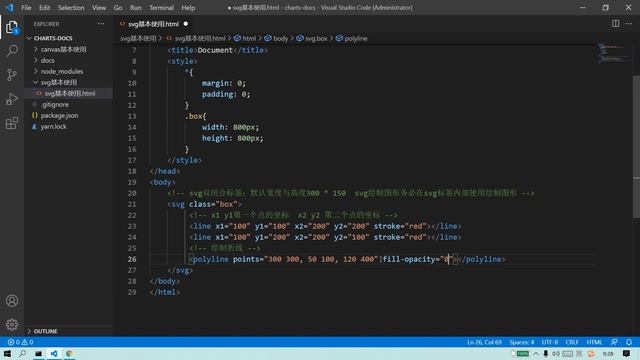Click the Chrome taskbar icon
The width and height of the screenshot is (640, 360).
pyautogui.click(x=69, y=353)
